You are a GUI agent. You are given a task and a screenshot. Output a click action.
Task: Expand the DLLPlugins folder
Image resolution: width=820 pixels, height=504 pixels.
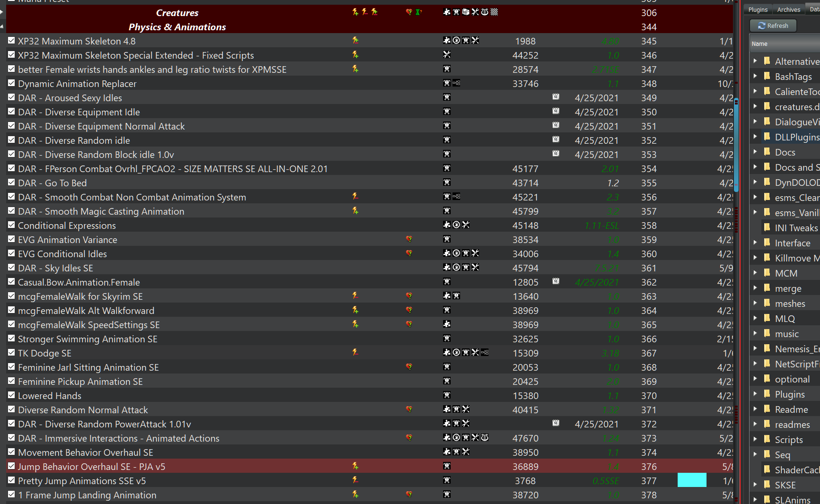point(755,137)
